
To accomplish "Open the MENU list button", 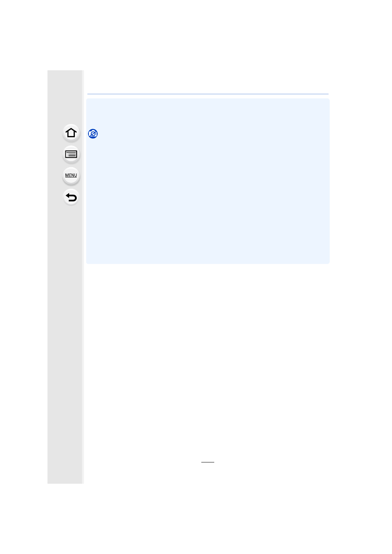I will tap(71, 176).
